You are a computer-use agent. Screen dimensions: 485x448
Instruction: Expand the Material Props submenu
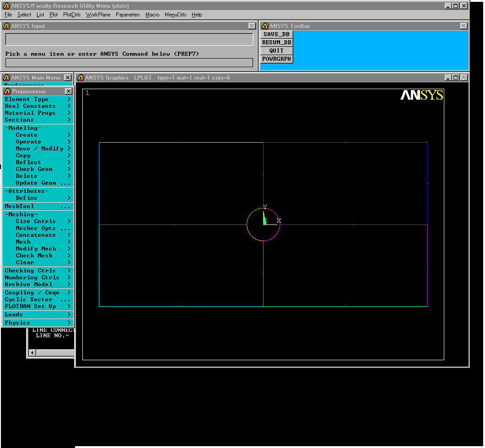38,113
